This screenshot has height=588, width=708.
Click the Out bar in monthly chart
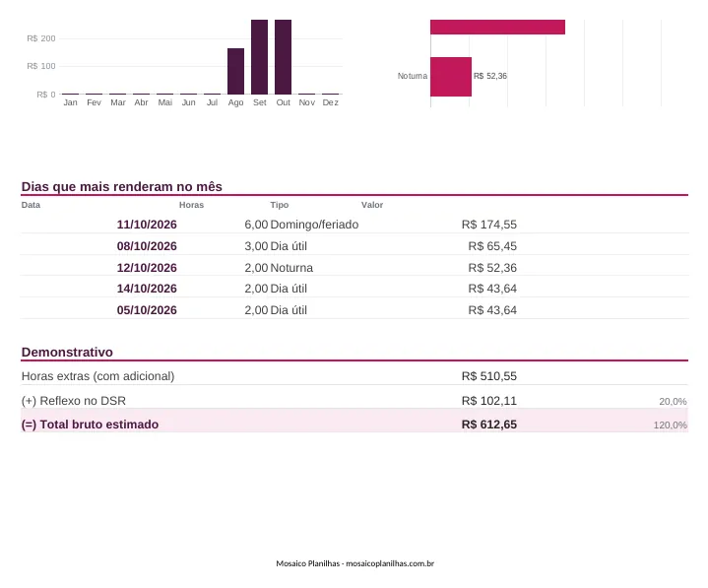(x=284, y=57)
